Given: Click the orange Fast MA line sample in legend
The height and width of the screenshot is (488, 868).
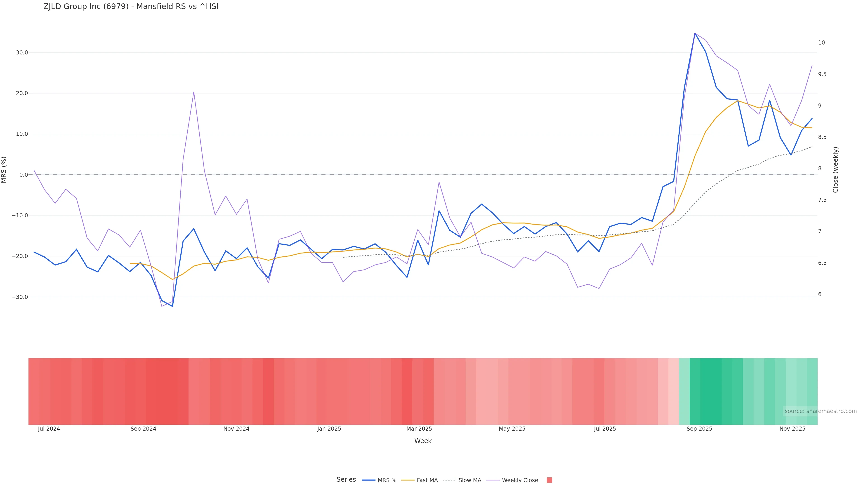Looking at the screenshot, I should pyautogui.click(x=408, y=480).
